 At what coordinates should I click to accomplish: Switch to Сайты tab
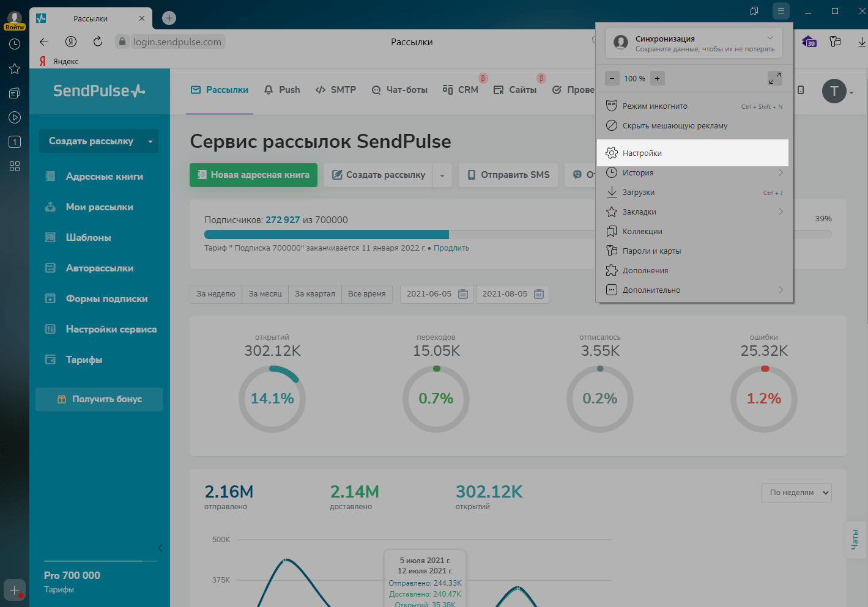coord(515,90)
